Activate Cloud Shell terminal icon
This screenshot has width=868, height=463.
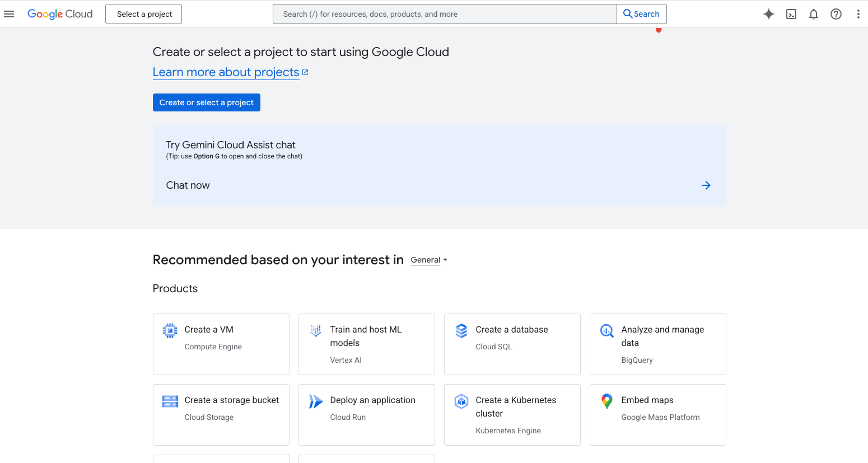click(x=791, y=14)
